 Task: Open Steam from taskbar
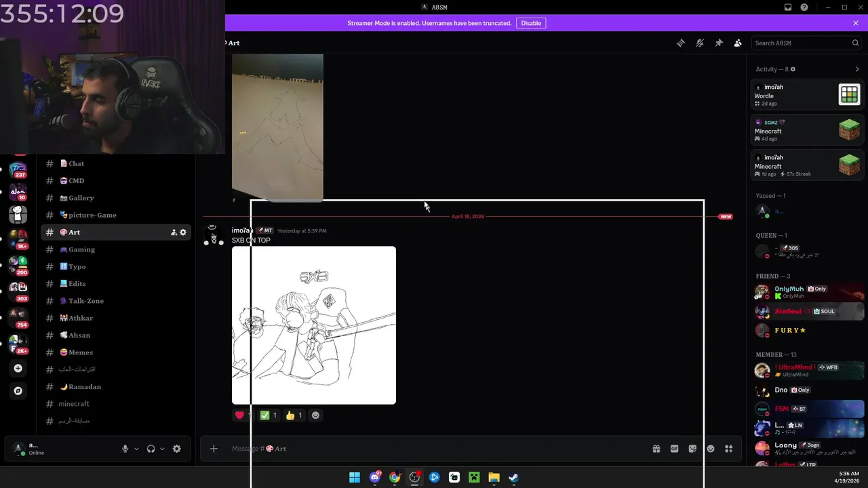[x=514, y=477]
